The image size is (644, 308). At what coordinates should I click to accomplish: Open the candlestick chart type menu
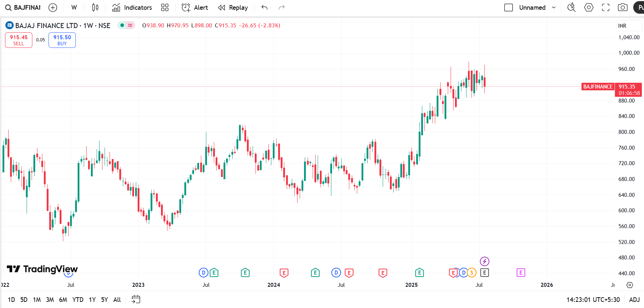95,8
